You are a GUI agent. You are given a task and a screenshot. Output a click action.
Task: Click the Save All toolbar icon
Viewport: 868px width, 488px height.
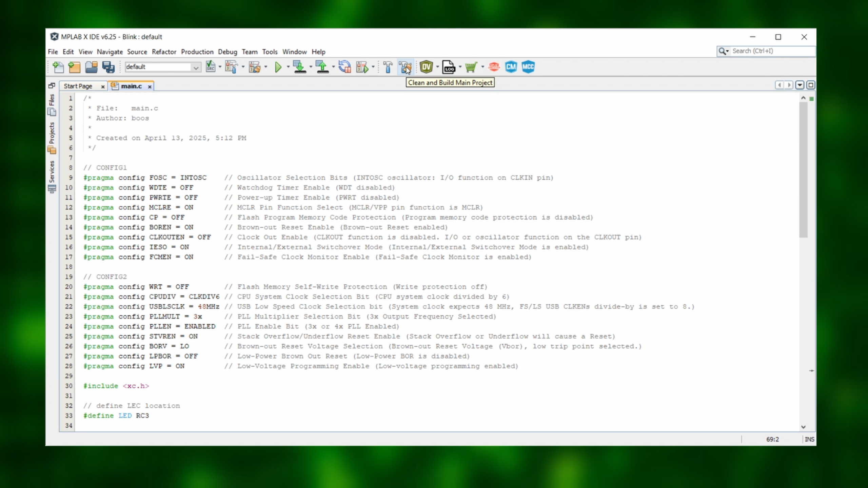108,67
